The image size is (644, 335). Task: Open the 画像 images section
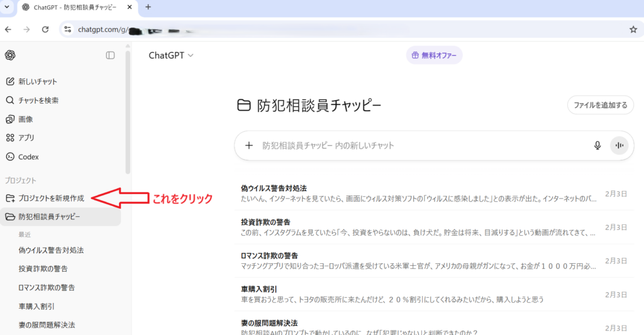pyautogui.click(x=26, y=119)
